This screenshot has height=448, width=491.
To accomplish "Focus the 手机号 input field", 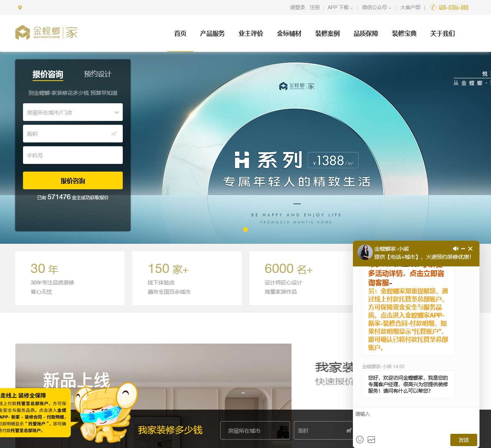I will [73, 155].
